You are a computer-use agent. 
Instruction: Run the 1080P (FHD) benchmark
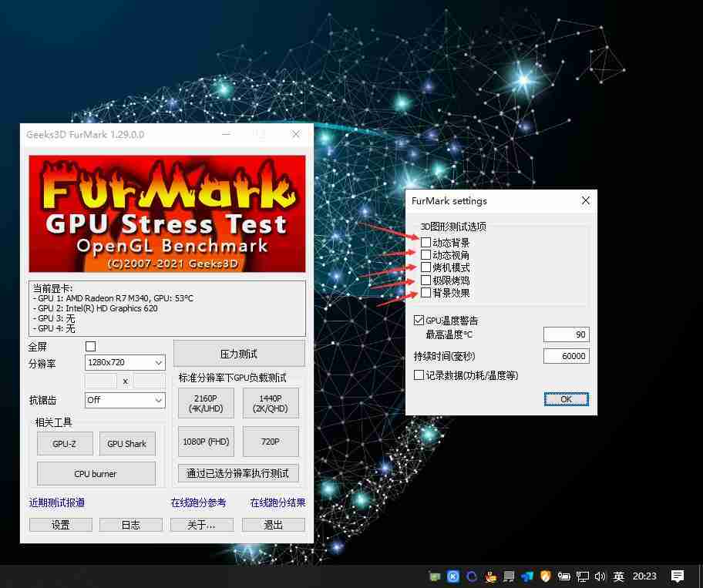pos(206,442)
